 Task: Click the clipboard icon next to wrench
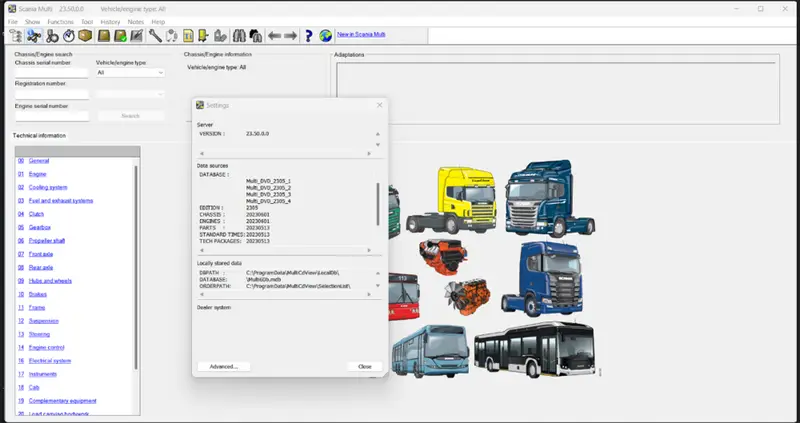coord(172,36)
